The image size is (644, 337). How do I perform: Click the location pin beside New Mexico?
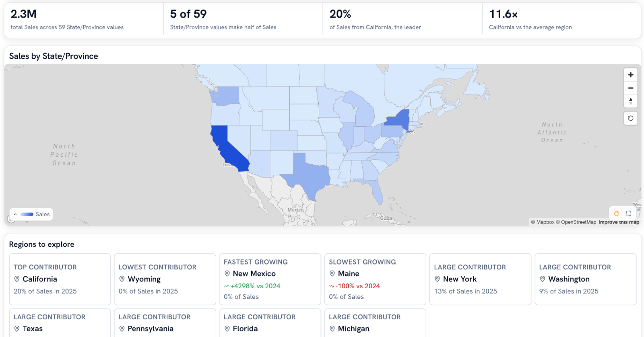click(x=227, y=274)
